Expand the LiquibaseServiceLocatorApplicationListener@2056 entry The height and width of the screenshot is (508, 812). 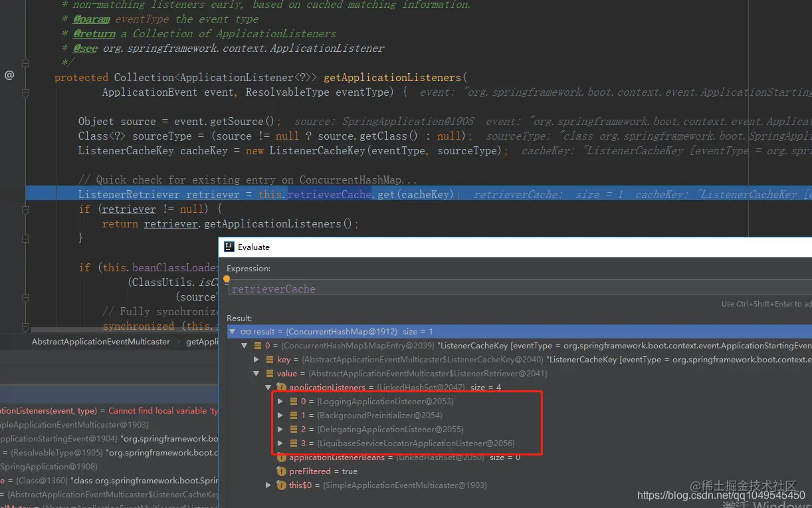coord(280,444)
